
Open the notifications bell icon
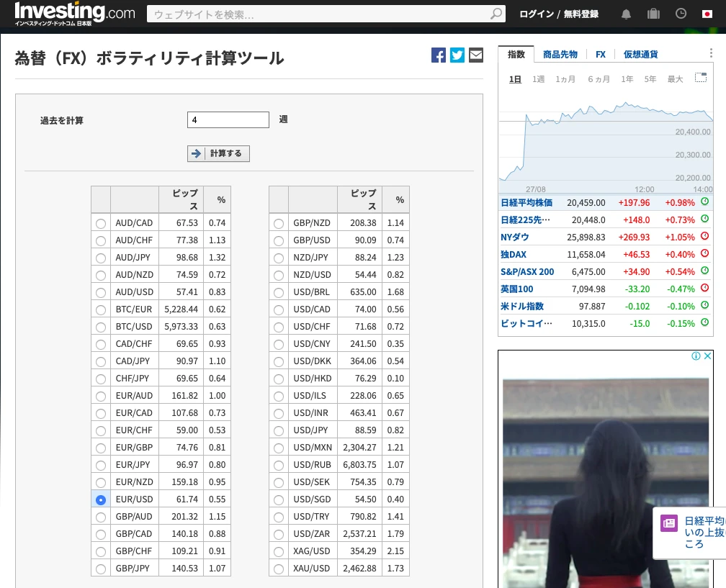(626, 14)
